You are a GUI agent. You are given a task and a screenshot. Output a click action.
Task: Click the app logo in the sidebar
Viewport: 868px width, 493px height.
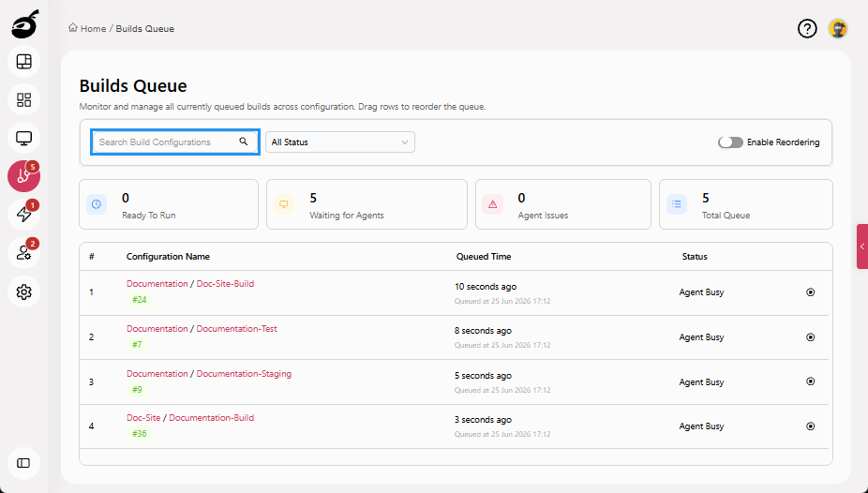pos(25,24)
